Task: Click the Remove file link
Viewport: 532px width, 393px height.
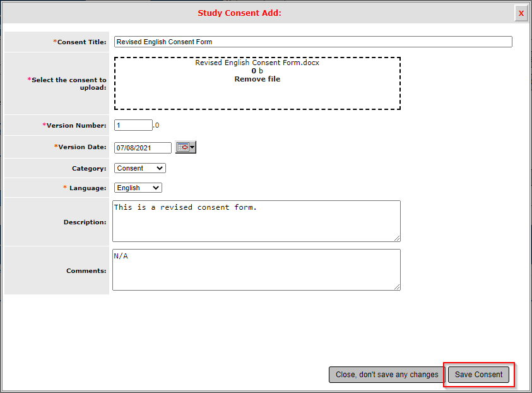Action: point(257,79)
